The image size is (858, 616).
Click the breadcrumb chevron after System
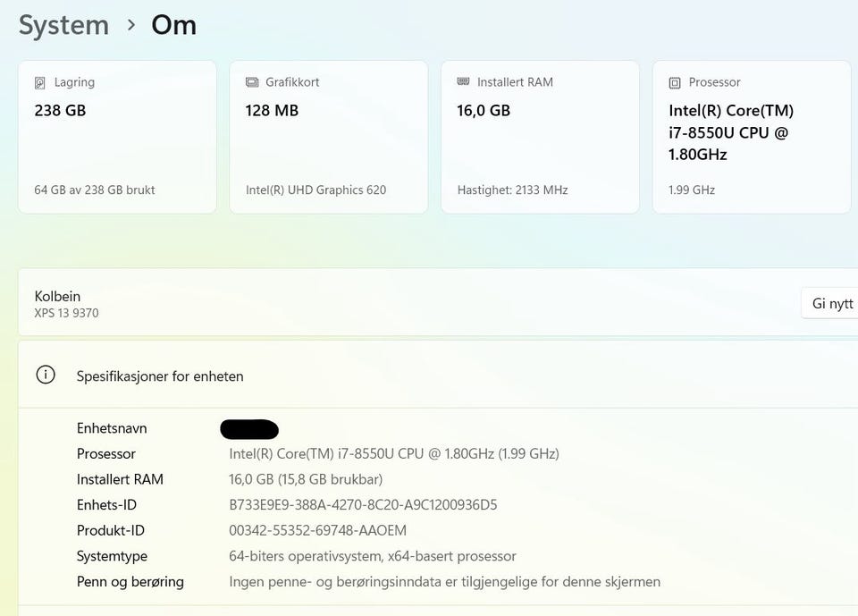click(x=130, y=25)
